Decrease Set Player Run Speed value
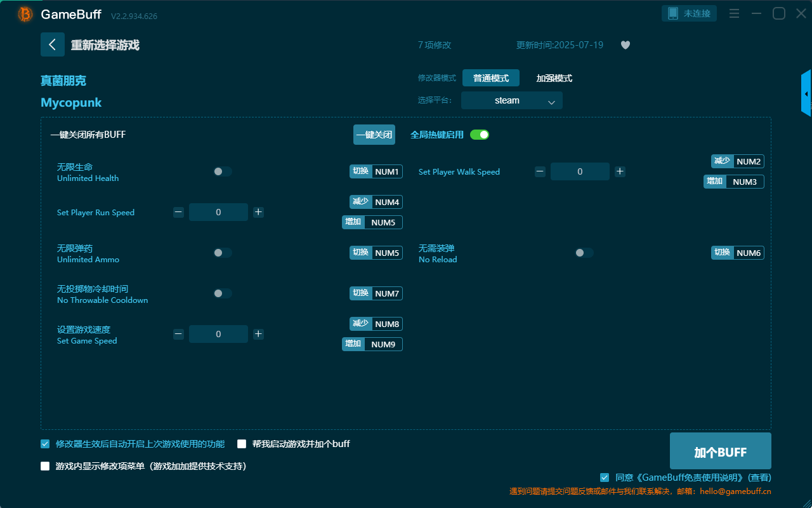 pyautogui.click(x=178, y=212)
